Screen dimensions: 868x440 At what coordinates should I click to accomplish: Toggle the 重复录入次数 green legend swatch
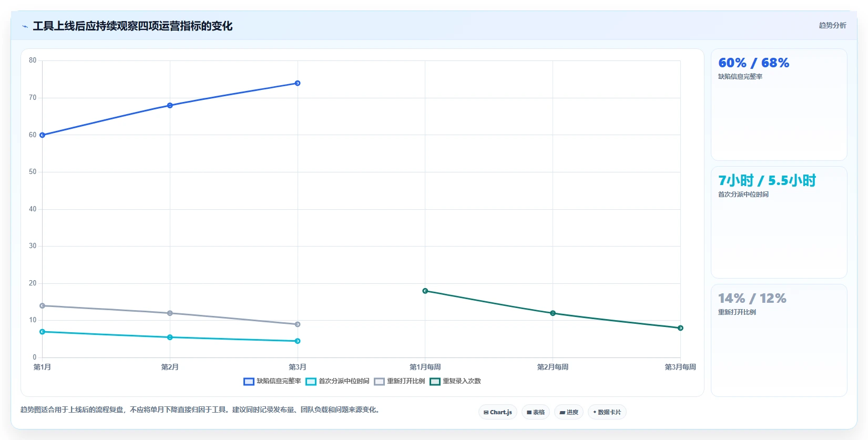click(435, 382)
